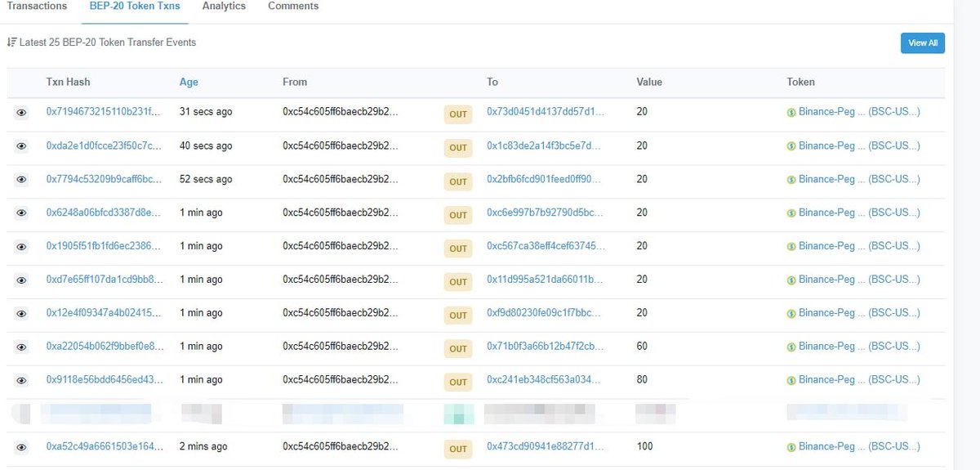Viewport: 980px width, 470px height.
Task: Click the token icon in the 40 secs ago row
Action: [x=791, y=146]
